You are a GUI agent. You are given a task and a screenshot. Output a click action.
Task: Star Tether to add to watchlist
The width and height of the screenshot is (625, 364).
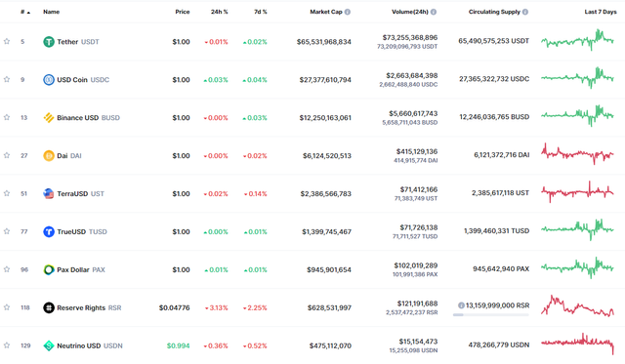point(7,41)
